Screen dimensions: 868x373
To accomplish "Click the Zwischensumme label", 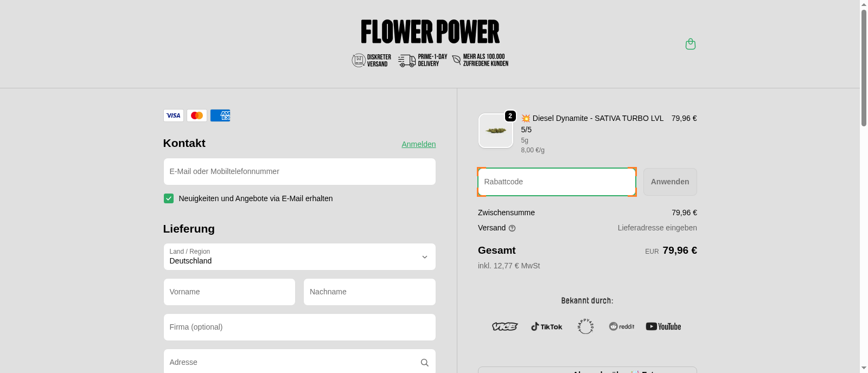I will coord(506,213).
